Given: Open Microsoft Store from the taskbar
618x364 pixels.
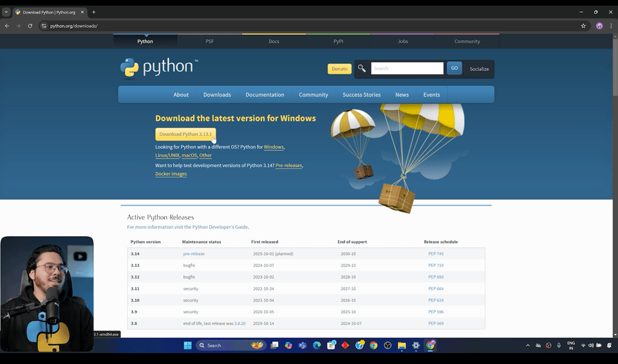Looking at the screenshot, I should coord(331,345).
